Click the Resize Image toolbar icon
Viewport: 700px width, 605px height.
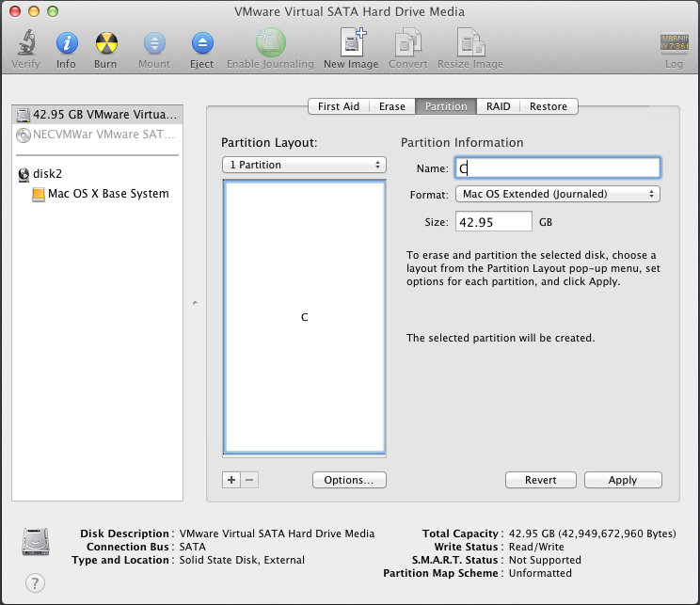pyautogui.click(x=470, y=42)
